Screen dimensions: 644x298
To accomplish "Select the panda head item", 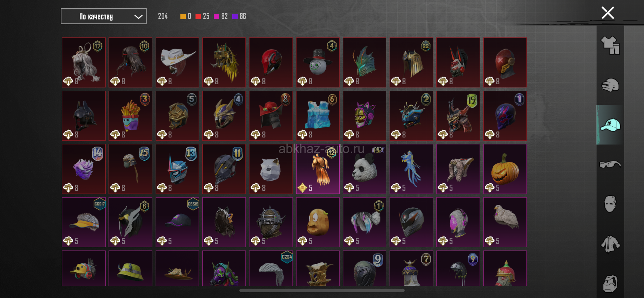I will click(364, 169).
